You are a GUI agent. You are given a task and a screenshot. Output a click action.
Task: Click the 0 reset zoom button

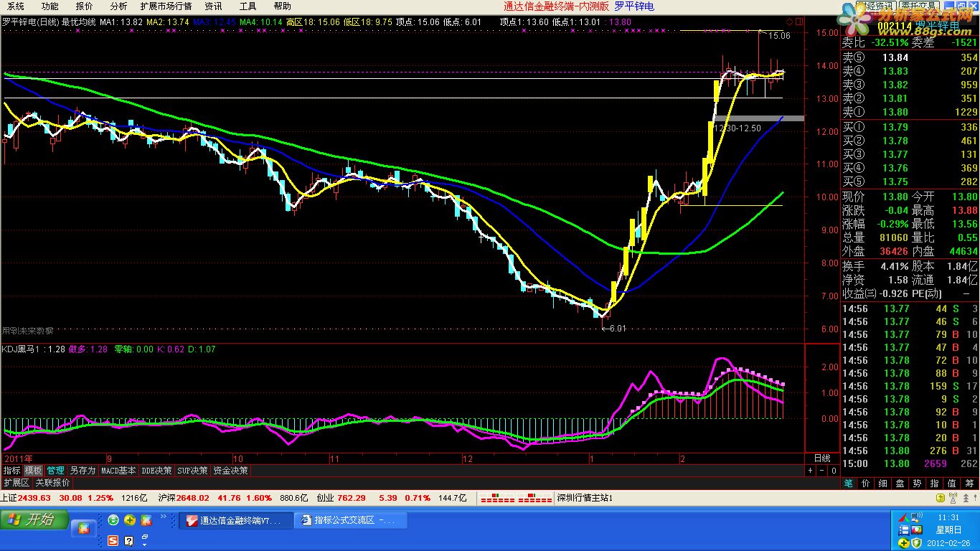click(834, 471)
